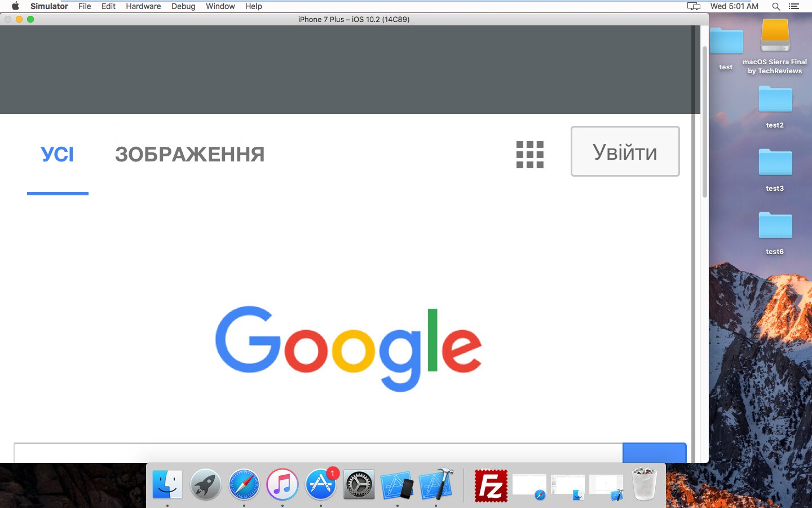The image size is (812, 508).
Task: Open the Edit menu
Action: coord(108,6)
